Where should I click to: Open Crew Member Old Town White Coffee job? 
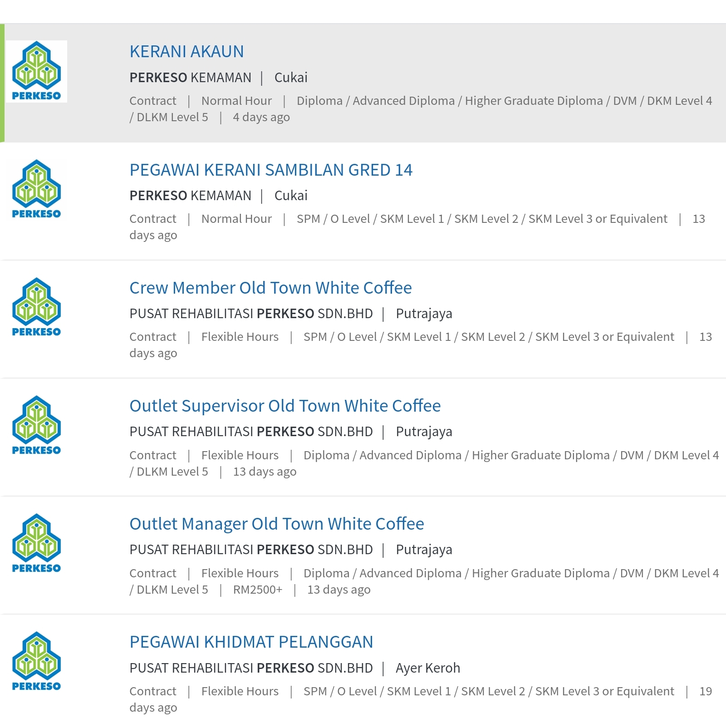pos(270,288)
